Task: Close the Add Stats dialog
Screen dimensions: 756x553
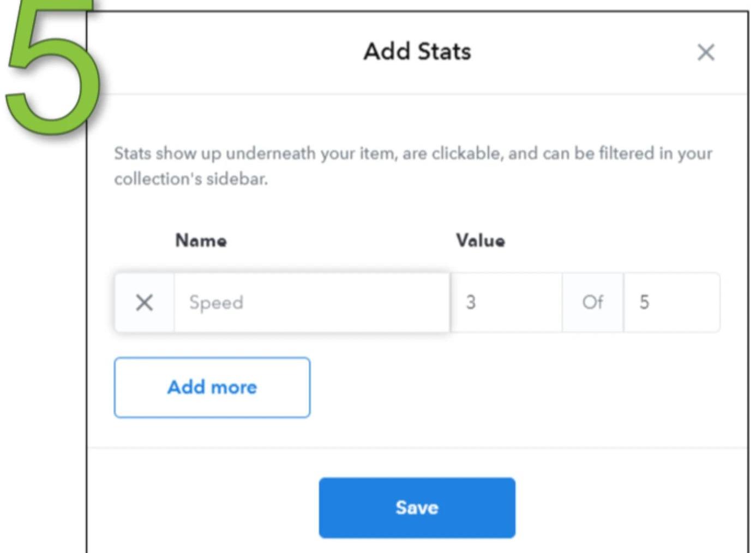Action: (x=706, y=52)
